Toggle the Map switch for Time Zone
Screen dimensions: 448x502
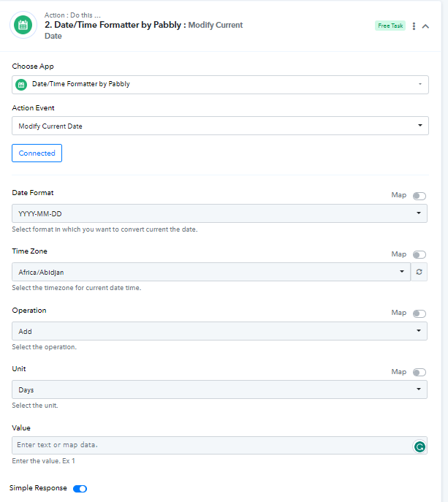click(419, 255)
